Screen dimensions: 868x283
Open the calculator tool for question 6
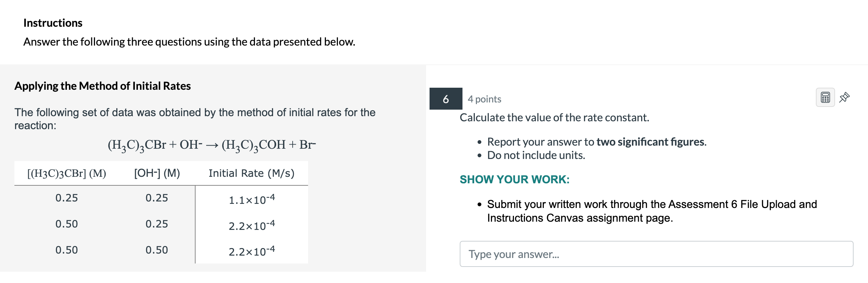825,98
